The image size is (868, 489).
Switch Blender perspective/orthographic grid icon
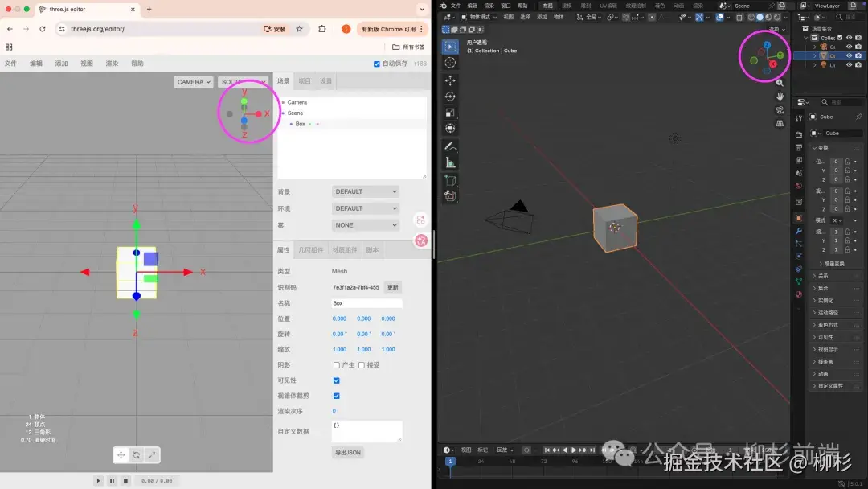click(780, 123)
